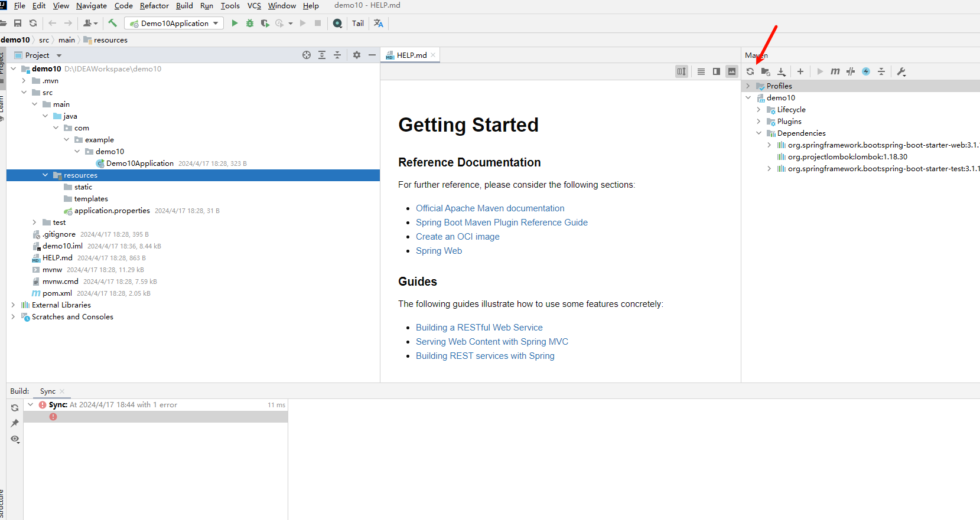Toggle build view eye filter

click(x=15, y=439)
